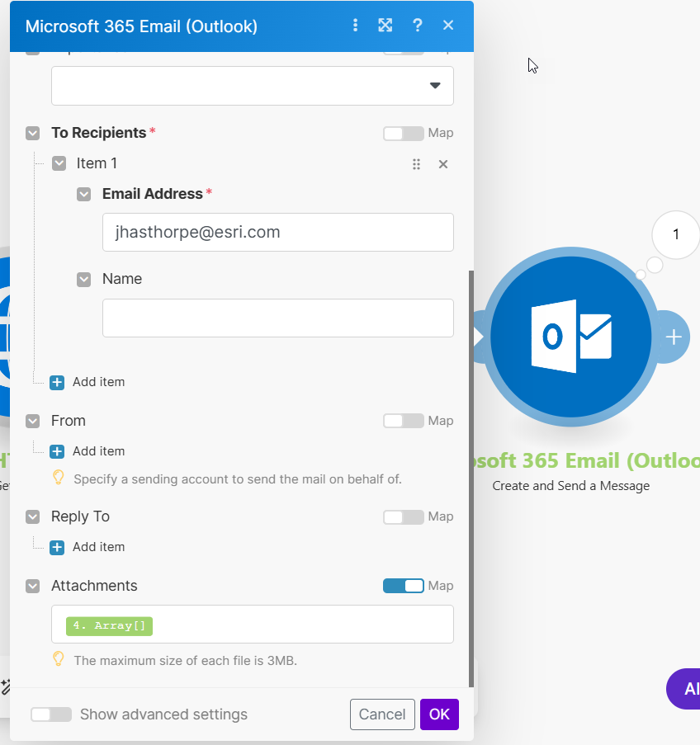700x745 pixels.
Task: Click the Email Address input field
Action: (278, 233)
